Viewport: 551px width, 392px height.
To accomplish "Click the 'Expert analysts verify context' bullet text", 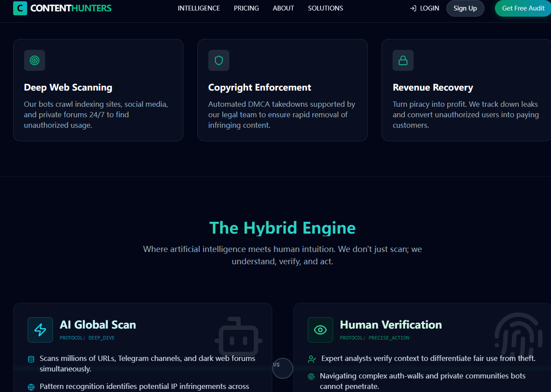I will (428, 358).
